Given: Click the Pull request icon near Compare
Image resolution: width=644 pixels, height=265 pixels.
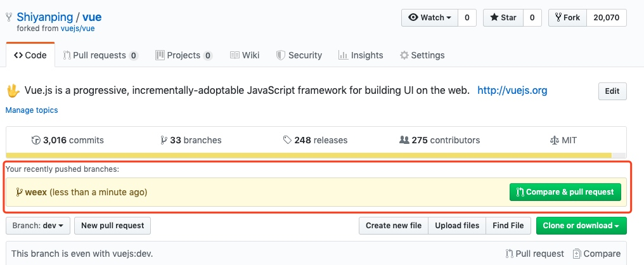Looking at the screenshot, I should pyautogui.click(x=510, y=254).
